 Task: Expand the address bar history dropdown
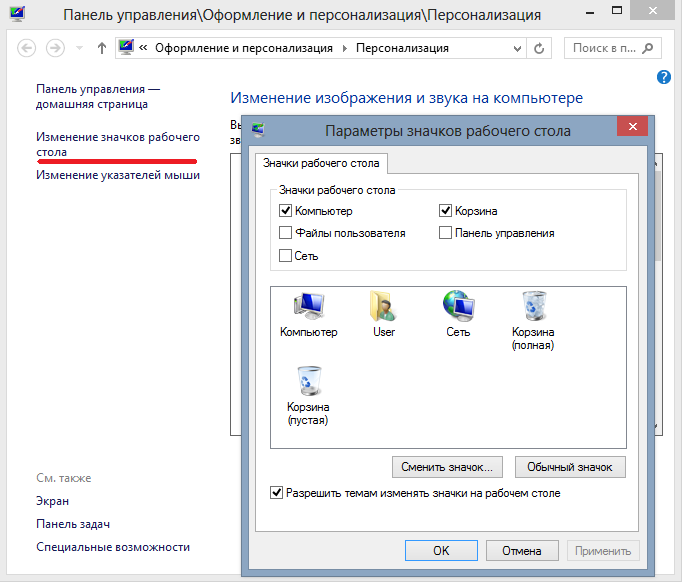[x=517, y=48]
